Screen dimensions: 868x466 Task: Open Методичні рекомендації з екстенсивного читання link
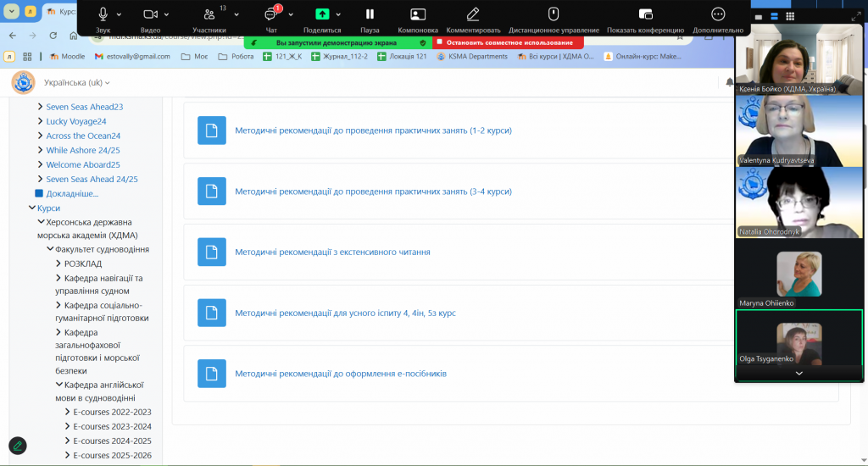(x=332, y=252)
